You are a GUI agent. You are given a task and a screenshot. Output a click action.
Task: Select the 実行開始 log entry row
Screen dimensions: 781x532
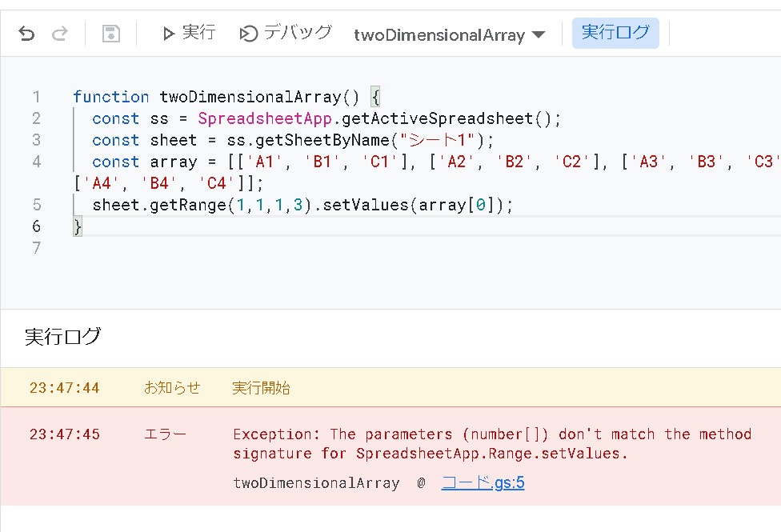(390, 387)
